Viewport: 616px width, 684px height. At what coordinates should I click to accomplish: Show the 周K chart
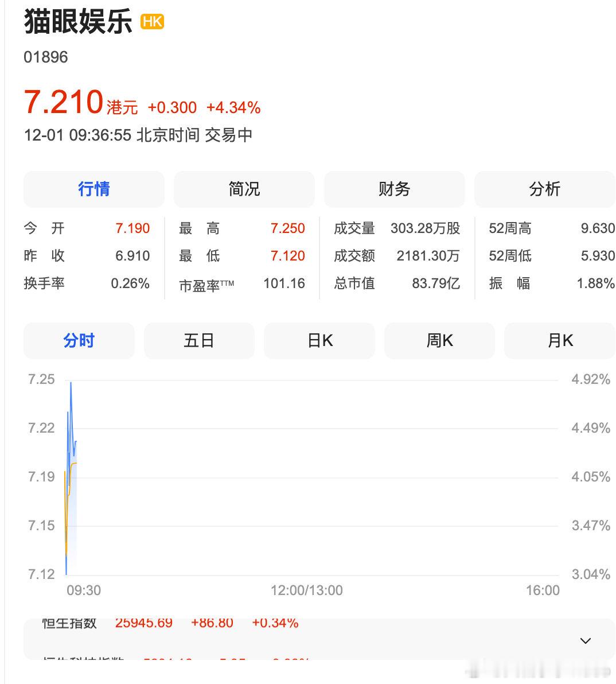[439, 341]
